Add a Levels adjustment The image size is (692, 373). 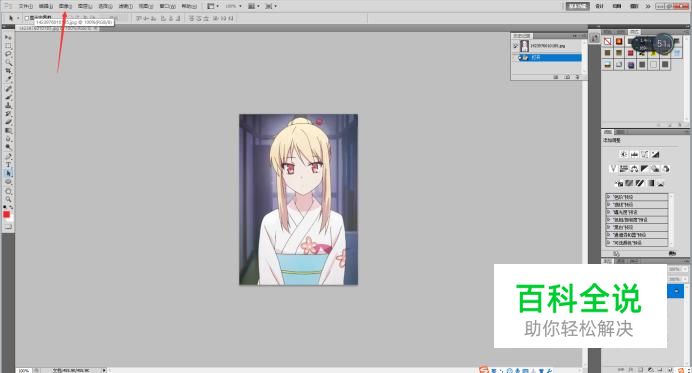(634, 154)
